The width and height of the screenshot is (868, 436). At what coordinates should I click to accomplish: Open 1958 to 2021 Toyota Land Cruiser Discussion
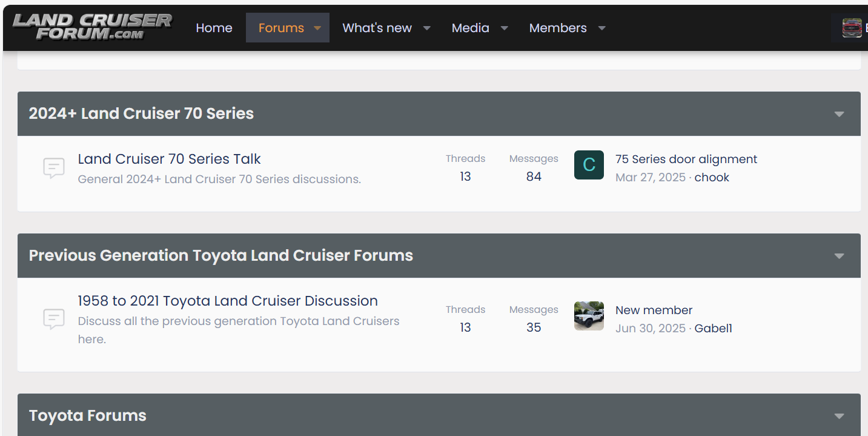[228, 301]
